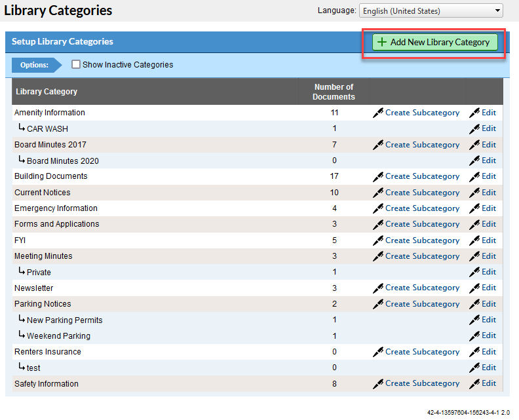Image resolution: width=519 pixels, height=420 pixels.
Task: Click edit pencil icon for Private subcategory
Action: tap(474, 272)
